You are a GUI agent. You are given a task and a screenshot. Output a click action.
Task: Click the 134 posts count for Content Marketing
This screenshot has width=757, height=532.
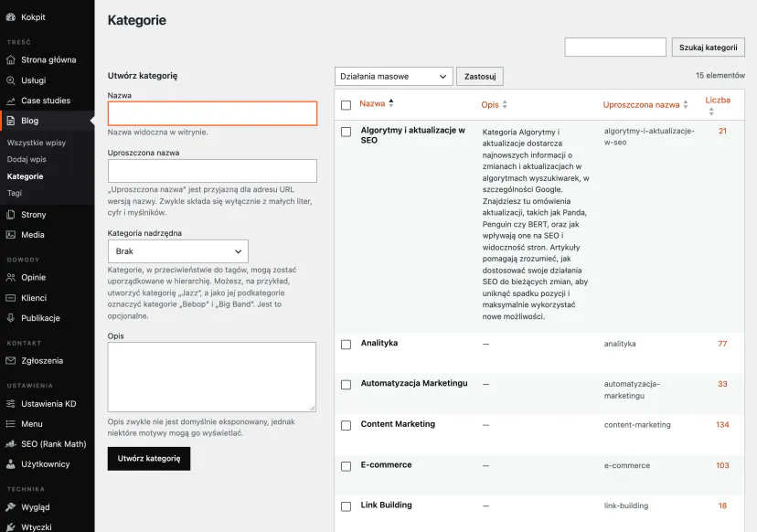point(722,425)
